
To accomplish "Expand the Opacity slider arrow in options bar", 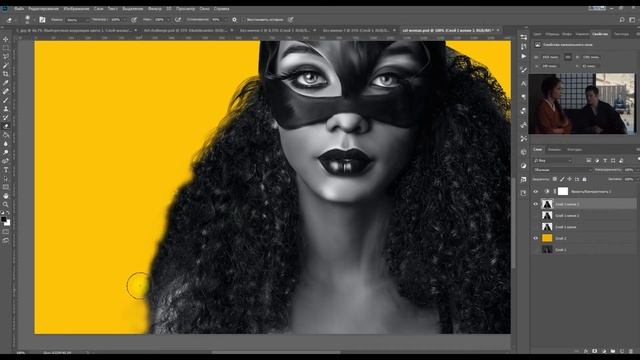I will (124, 20).
